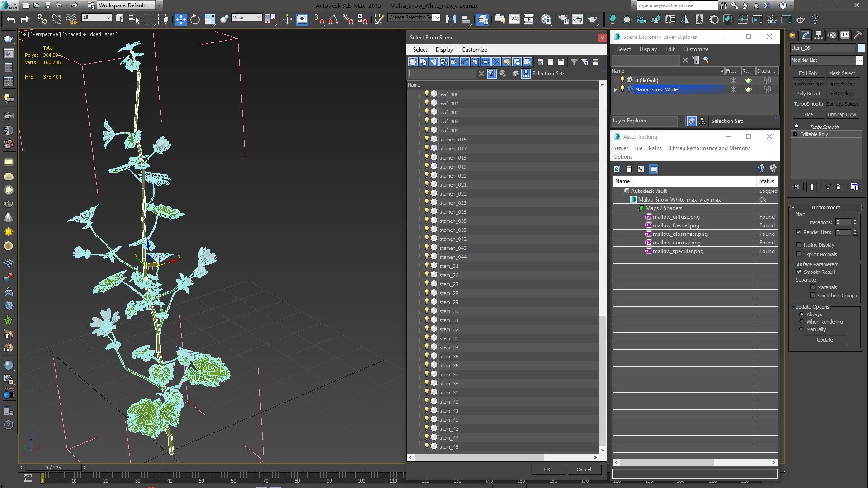Open Display menu in Select From Scene
Viewport: 868px width, 488px height.
pyautogui.click(x=444, y=50)
